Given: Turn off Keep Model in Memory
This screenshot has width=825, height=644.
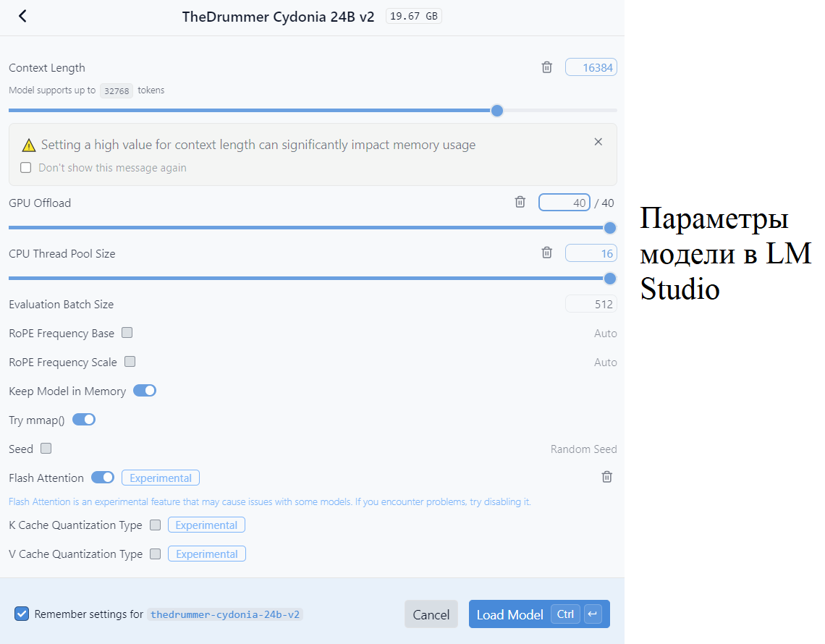Looking at the screenshot, I should 145,391.
